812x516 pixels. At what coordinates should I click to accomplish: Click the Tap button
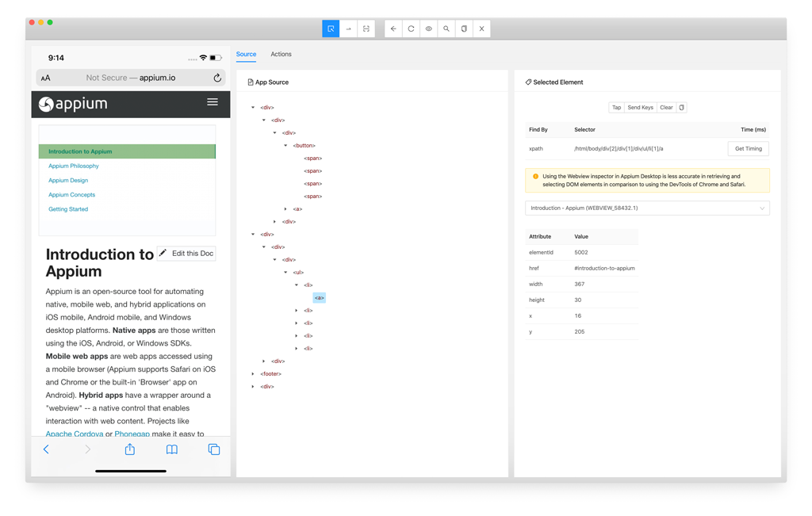[x=616, y=108]
